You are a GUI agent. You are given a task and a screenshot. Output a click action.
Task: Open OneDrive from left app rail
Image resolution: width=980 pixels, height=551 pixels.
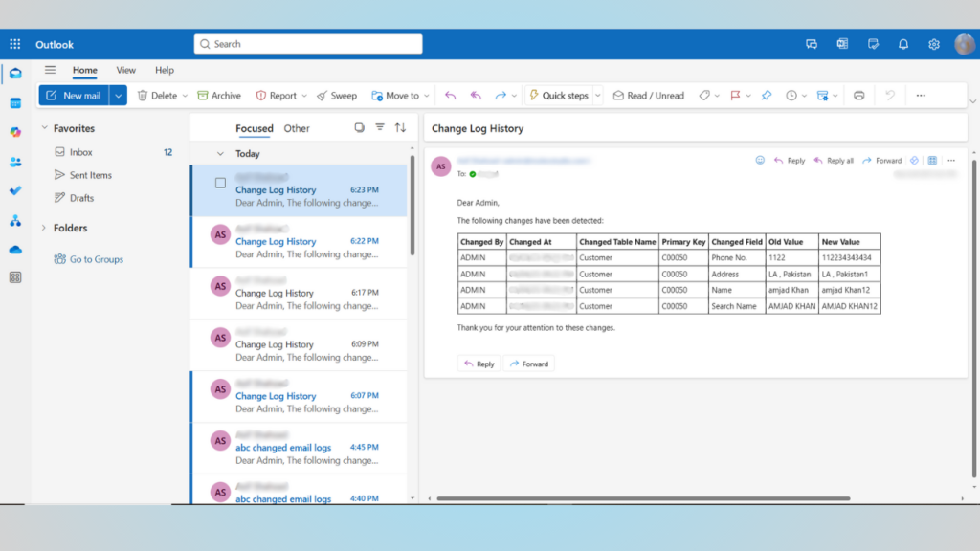point(15,249)
